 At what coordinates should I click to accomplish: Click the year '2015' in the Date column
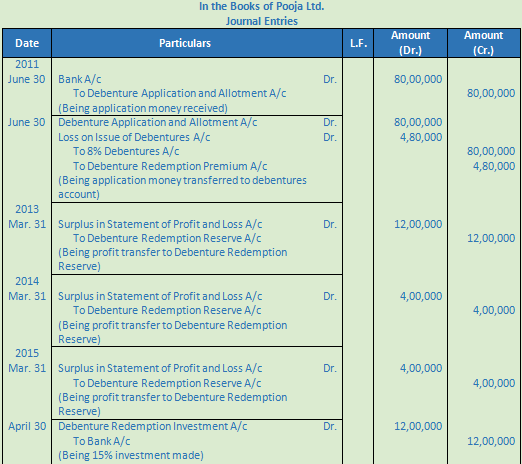coord(27,353)
